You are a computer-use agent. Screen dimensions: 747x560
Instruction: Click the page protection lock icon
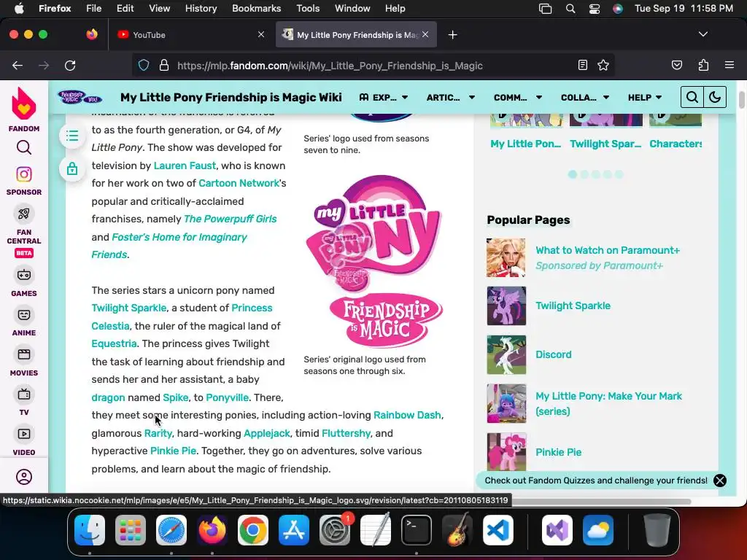click(x=72, y=168)
